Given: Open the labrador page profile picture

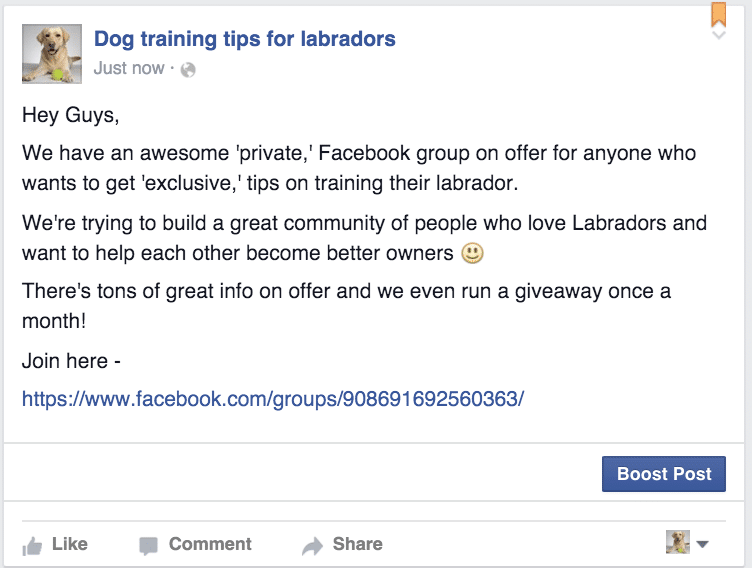Looking at the screenshot, I should click(x=52, y=54).
